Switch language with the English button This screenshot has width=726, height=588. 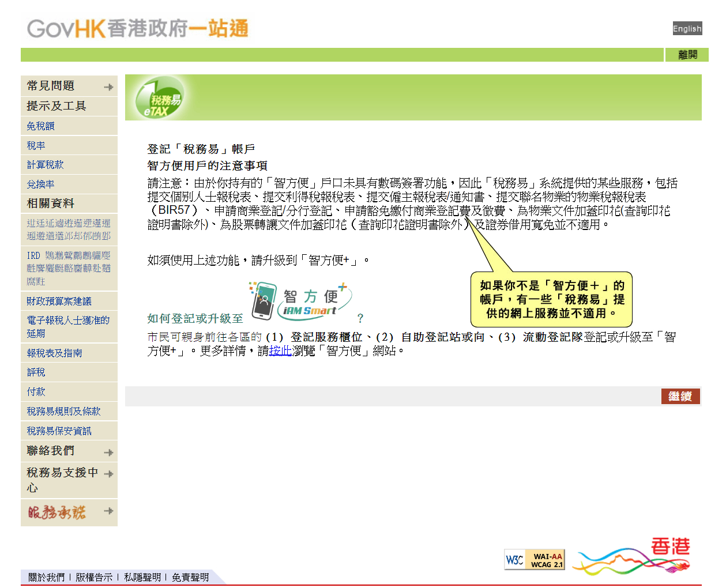click(x=687, y=28)
